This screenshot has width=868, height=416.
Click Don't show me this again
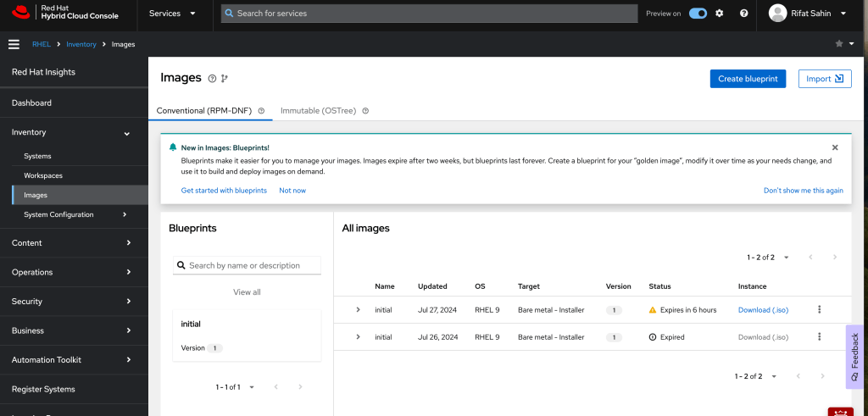coord(804,191)
